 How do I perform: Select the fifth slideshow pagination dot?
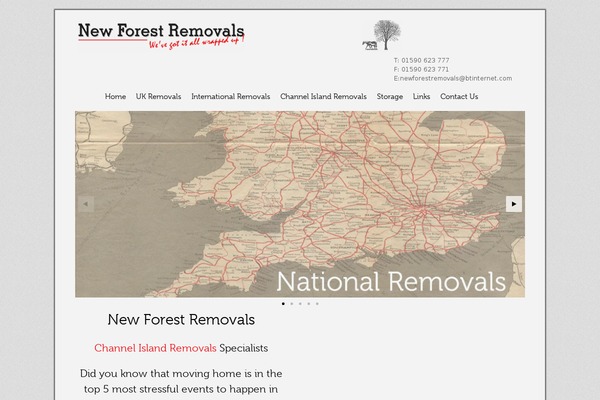317,303
